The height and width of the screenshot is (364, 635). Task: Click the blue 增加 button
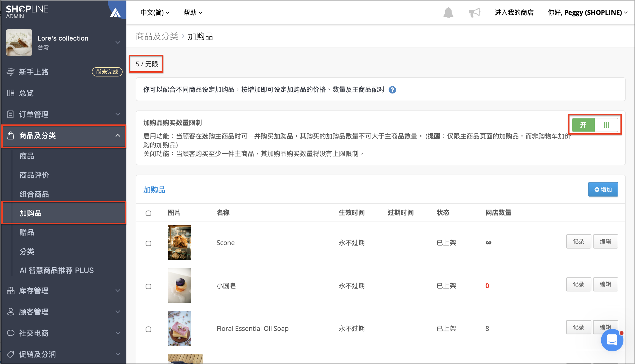pos(603,189)
